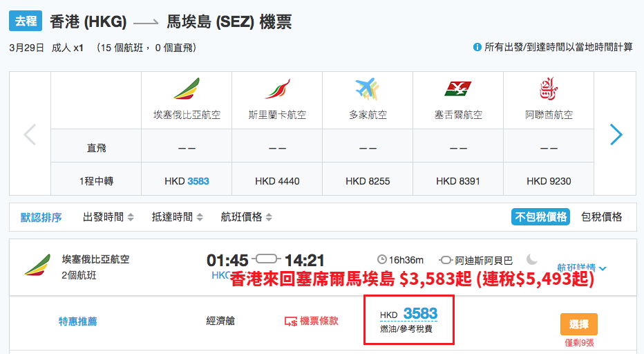Sort by 航班價格 flight price
The image size is (644, 354).
[x=247, y=217]
